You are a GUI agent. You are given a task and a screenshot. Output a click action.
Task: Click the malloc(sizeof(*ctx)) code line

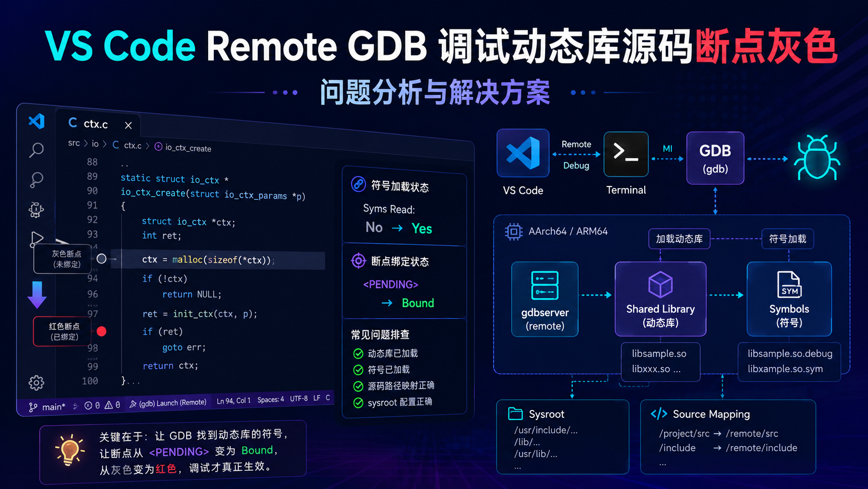click(x=209, y=259)
